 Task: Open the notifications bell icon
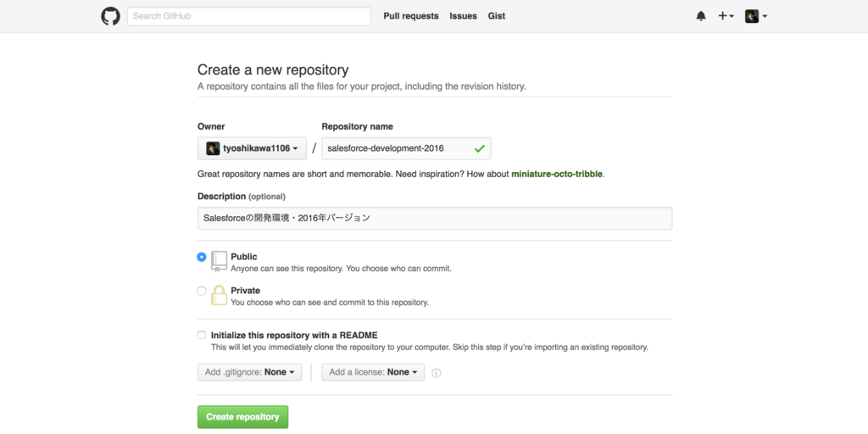click(x=701, y=16)
